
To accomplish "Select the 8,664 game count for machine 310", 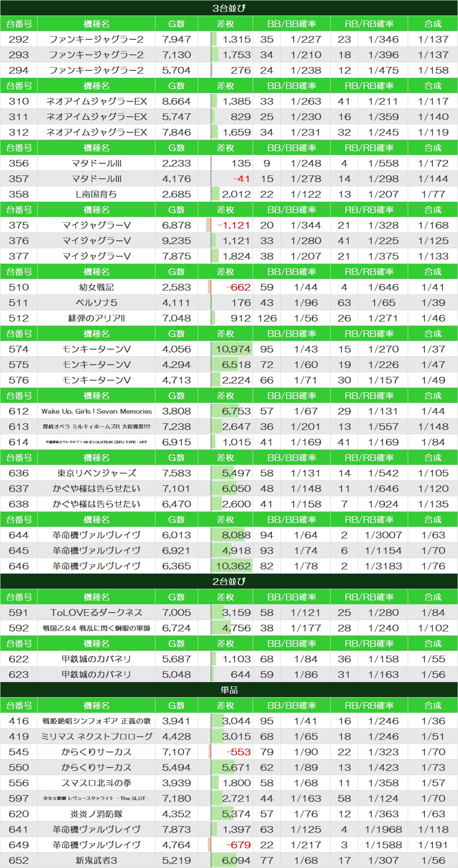I will [x=176, y=101].
